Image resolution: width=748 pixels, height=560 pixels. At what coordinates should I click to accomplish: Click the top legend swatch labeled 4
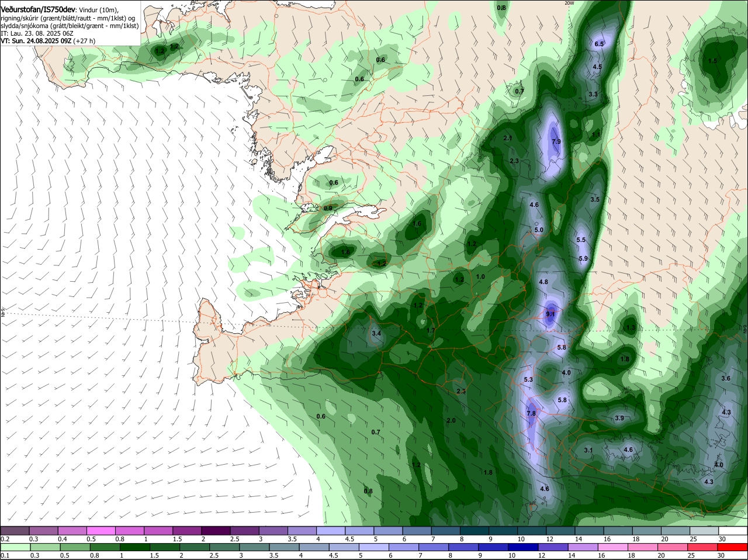[x=331, y=531]
